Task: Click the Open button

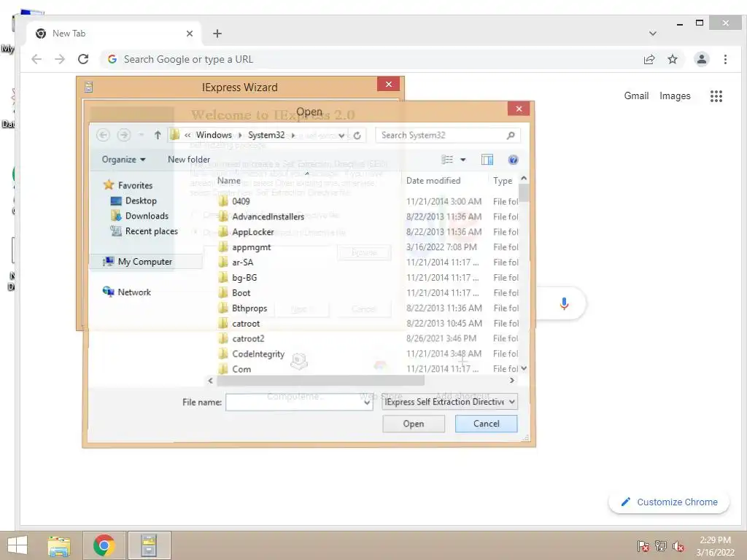Action: tap(414, 424)
